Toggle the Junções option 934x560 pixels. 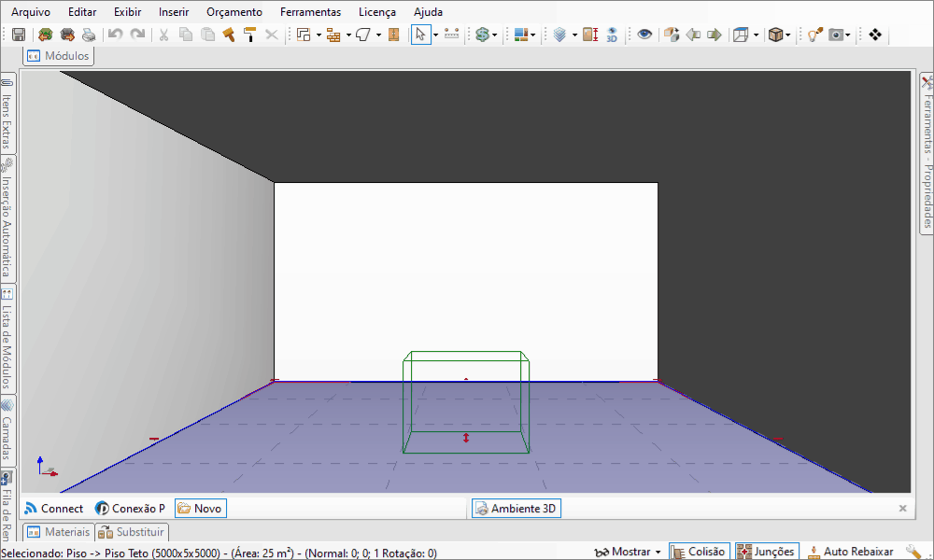point(767,552)
